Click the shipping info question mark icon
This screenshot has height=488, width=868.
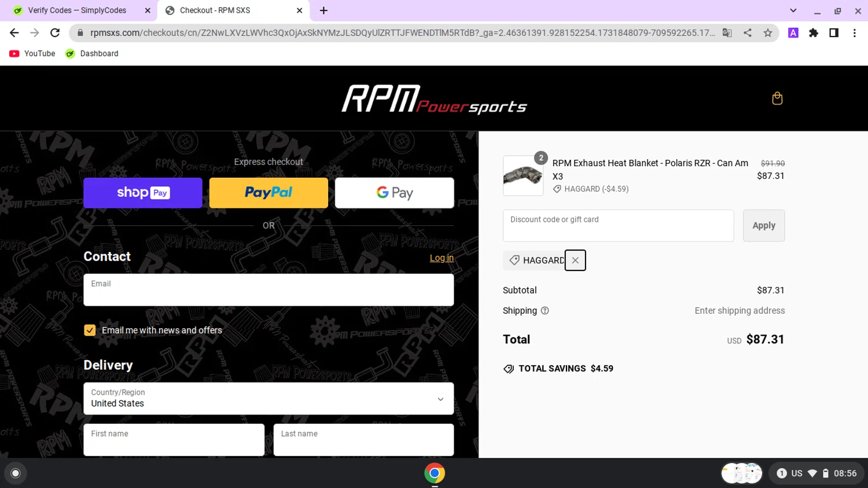(x=545, y=311)
